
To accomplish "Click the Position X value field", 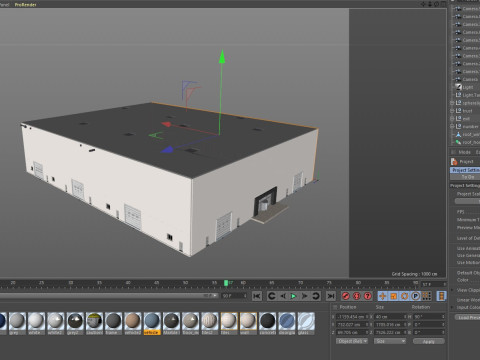I will tap(351, 317).
